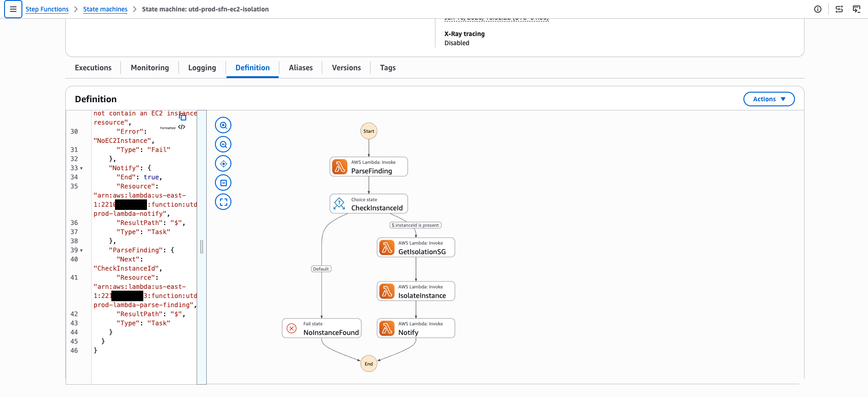Switch to the Aliases tab
Image resolution: width=868 pixels, height=397 pixels.
point(301,68)
